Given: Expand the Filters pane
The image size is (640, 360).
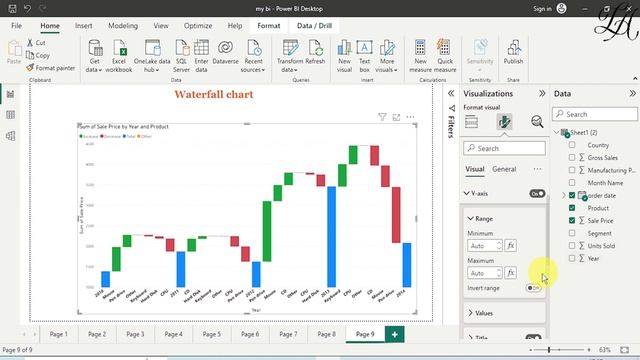Looking at the screenshot, I should pyautogui.click(x=451, y=93).
